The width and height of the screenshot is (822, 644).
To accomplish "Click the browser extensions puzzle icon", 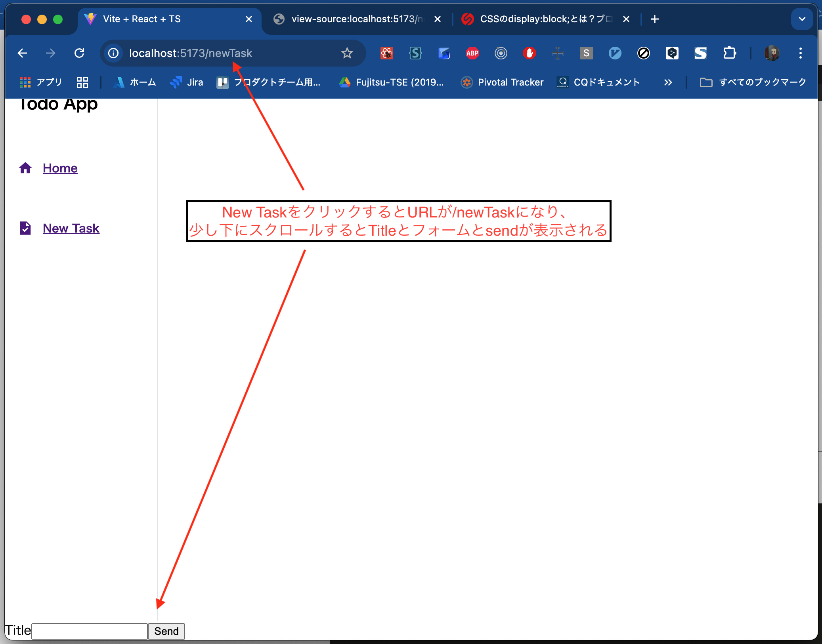I will [730, 53].
